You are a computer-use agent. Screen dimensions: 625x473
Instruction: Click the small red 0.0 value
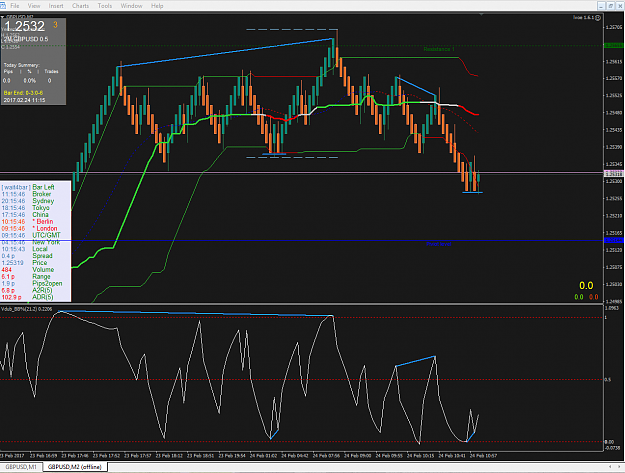tap(594, 297)
